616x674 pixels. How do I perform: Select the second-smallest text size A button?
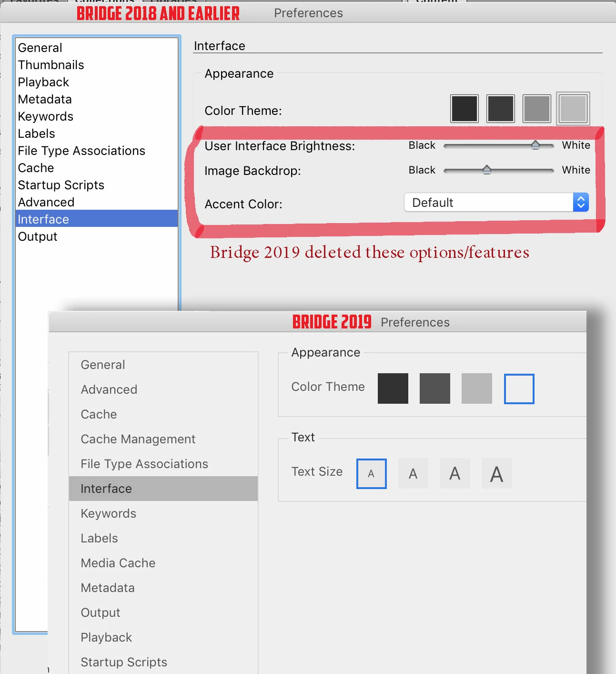[x=413, y=474]
